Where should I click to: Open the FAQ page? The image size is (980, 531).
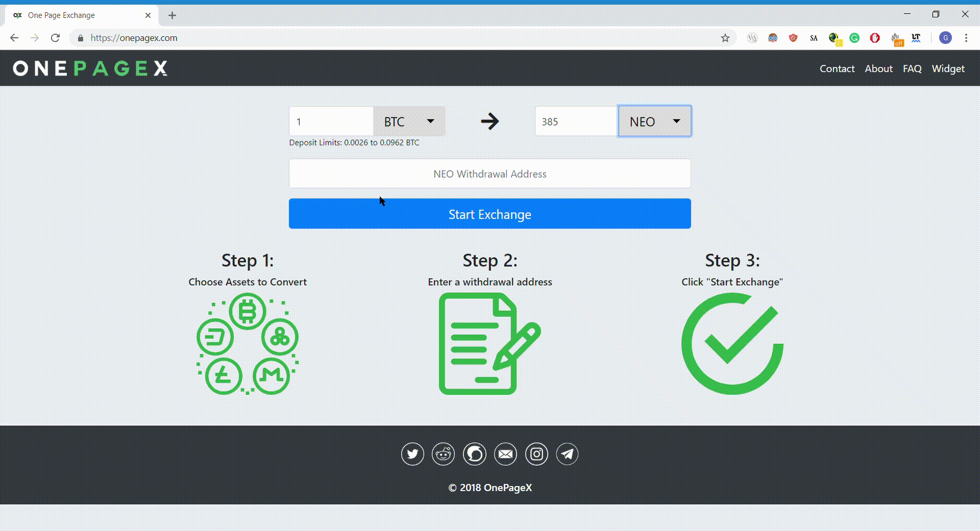click(x=912, y=68)
